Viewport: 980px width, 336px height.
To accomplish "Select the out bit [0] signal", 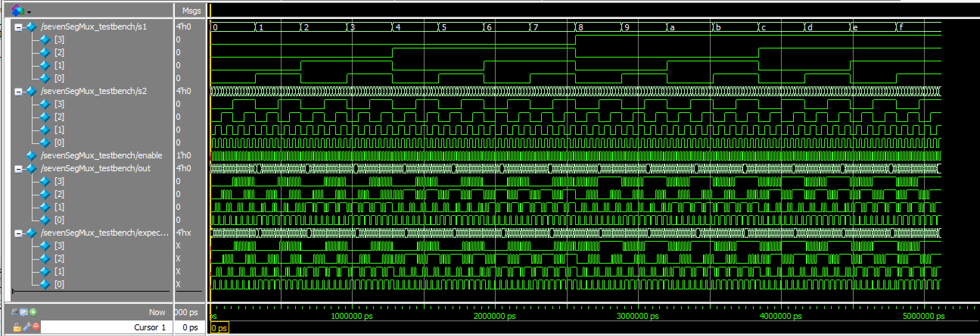I will (59, 220).
